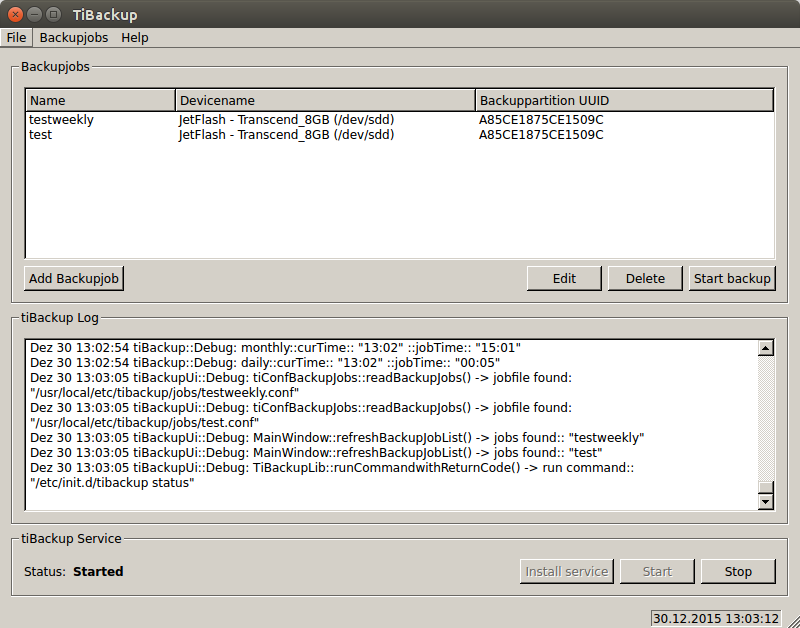Image resolution: width=800 pixels, height=628 pixels.
Task: Sort by Backuppartition UUID column header
Action: click(624, 101)
